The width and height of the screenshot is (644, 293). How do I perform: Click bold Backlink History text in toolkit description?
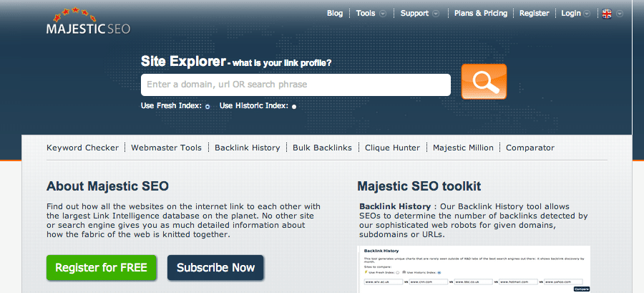395,206
